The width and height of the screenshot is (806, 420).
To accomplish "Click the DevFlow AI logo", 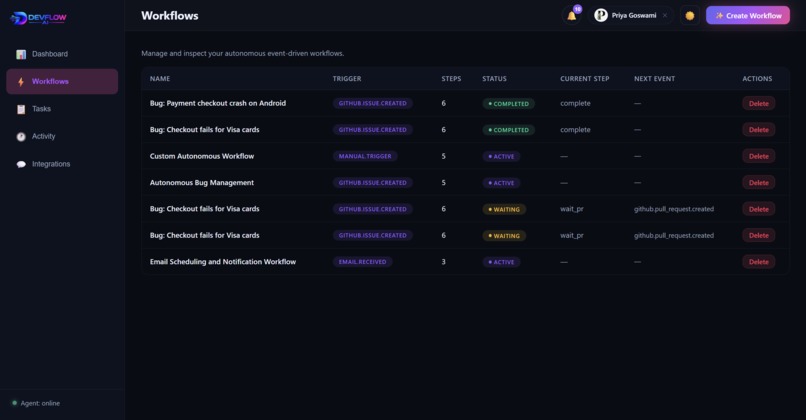I will [x=38, y=18].
